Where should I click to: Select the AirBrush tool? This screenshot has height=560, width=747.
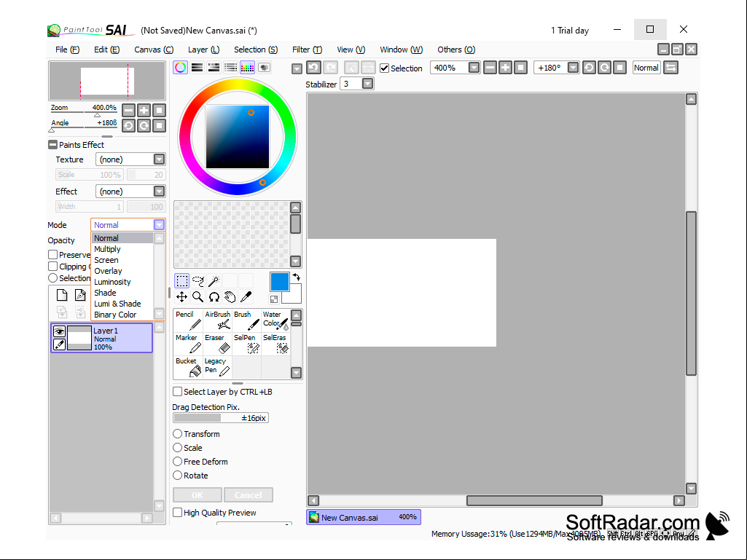click(218, 320)
